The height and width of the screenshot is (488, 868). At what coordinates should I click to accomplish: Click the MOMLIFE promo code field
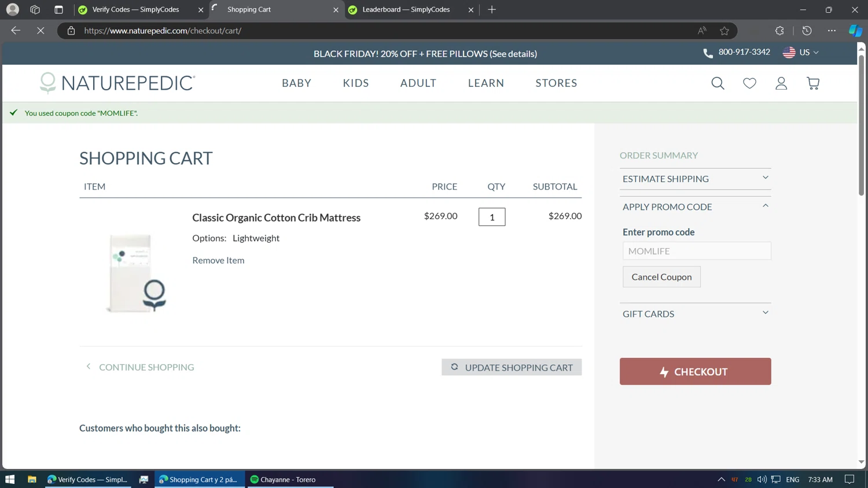697,251
